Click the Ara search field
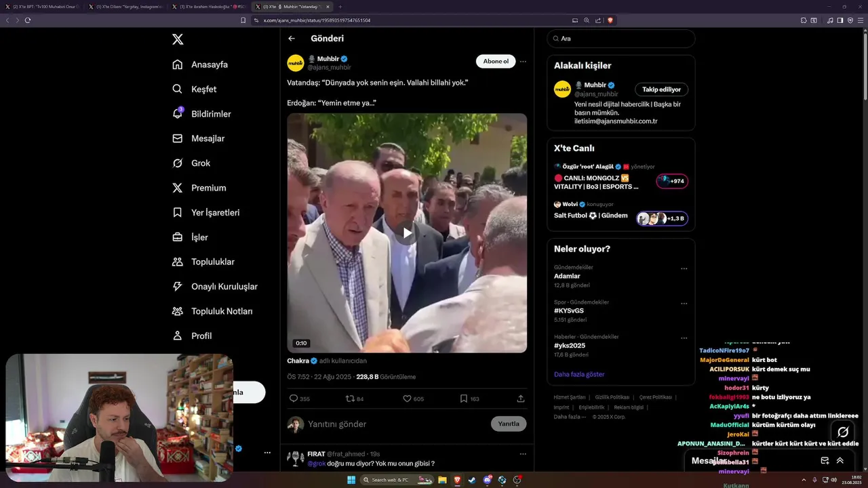868x488 pixels. (620, 39)
